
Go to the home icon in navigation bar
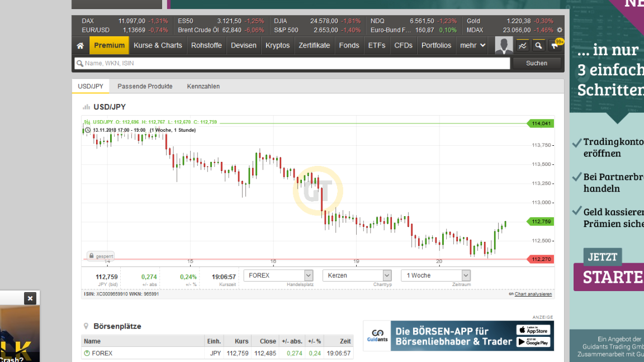tap(80, 46)
